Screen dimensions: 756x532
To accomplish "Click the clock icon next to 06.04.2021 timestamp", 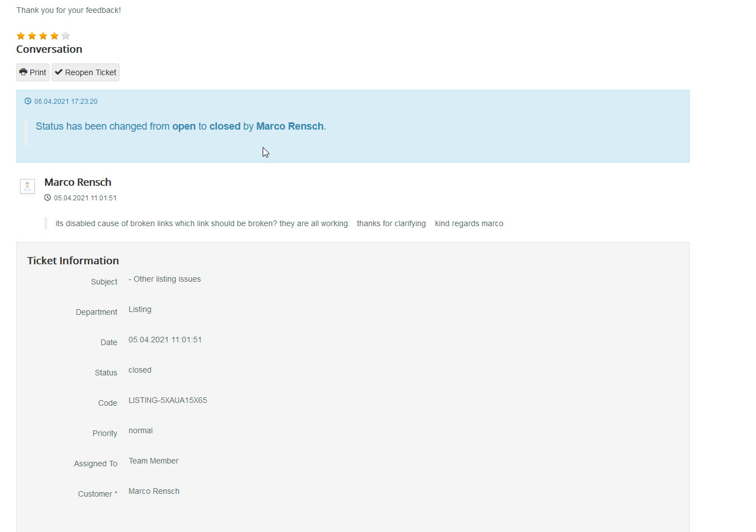I will point(28,101).
